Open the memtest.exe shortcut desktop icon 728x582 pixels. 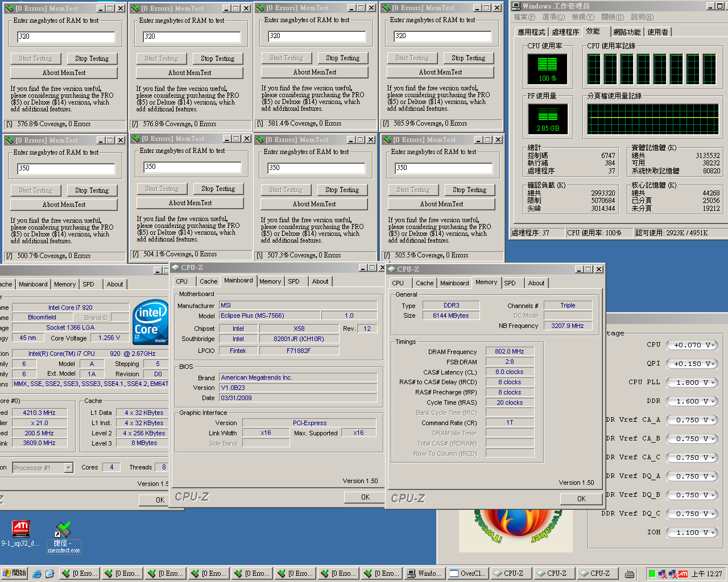pos(63,530)
